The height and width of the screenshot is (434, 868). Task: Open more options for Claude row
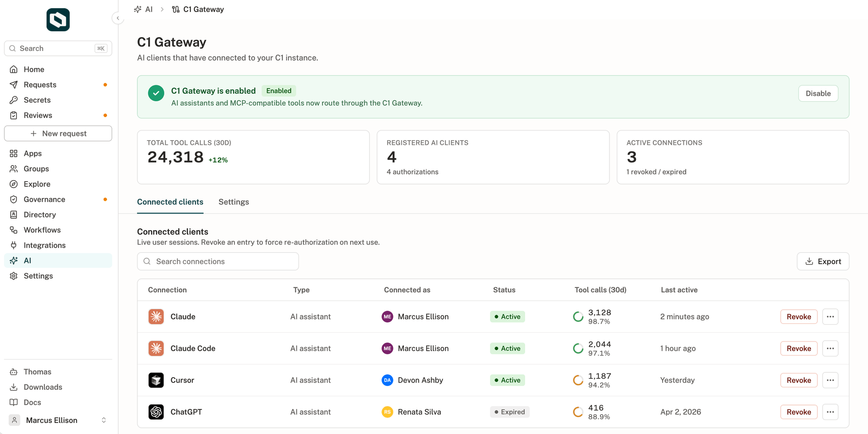(830, 317)
